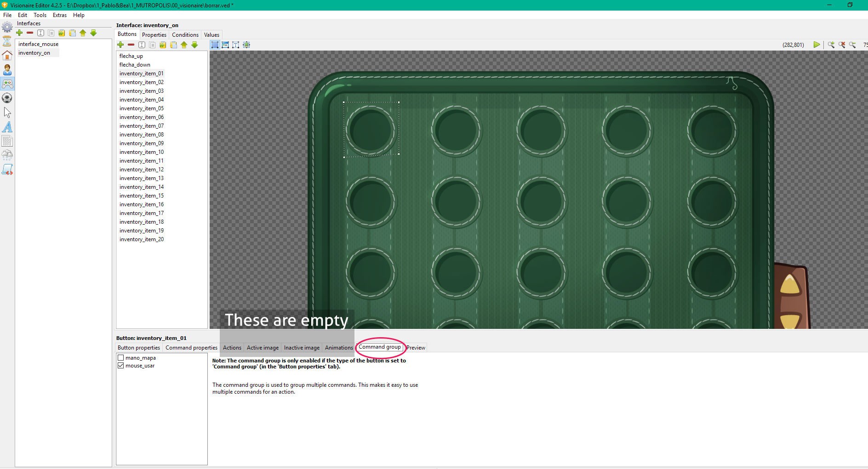The image size is (868, 469).
Task: Click the selected inventory slot area on canvas
Action: [371, 130]
